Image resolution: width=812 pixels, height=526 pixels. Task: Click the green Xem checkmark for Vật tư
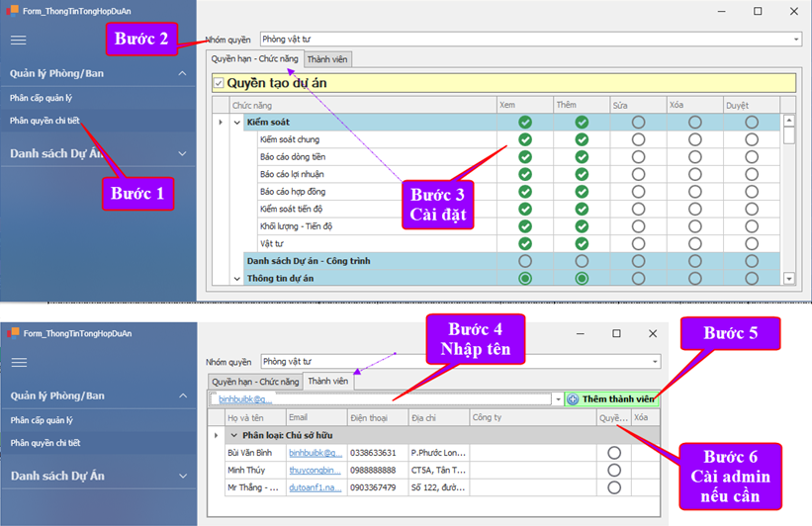(x=525, y=243)
